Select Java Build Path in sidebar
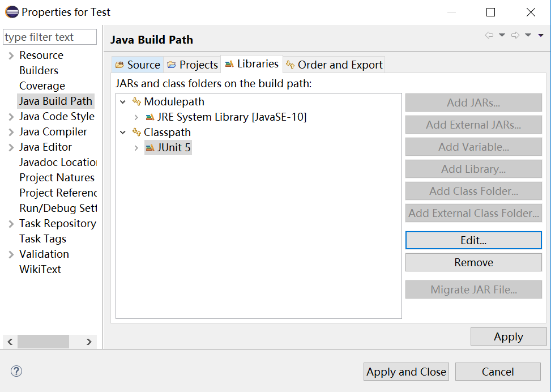551x392 pixels. tap(55, 101)
